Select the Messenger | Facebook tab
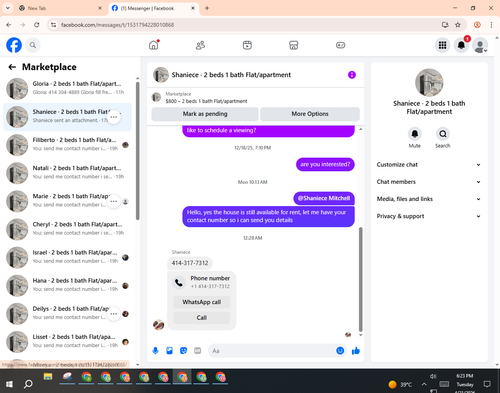Viewport: 500px width, 393px height. 154,8
